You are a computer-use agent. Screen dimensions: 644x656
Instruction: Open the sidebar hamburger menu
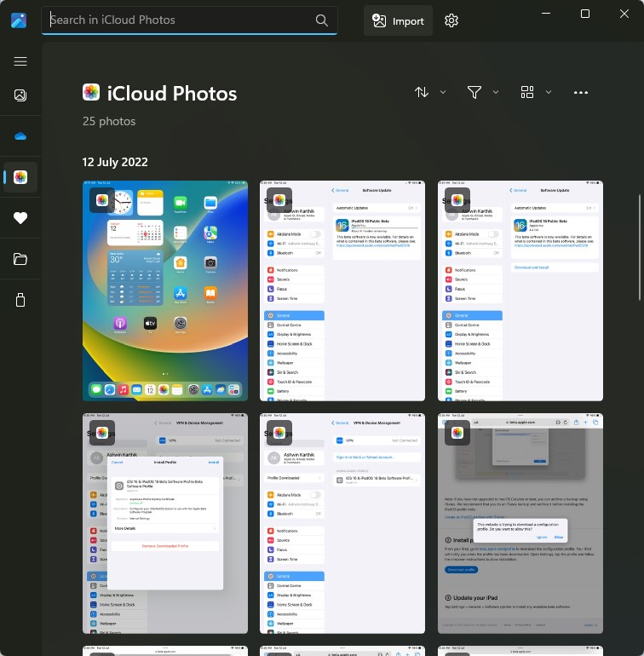click(x=20, y=61)
